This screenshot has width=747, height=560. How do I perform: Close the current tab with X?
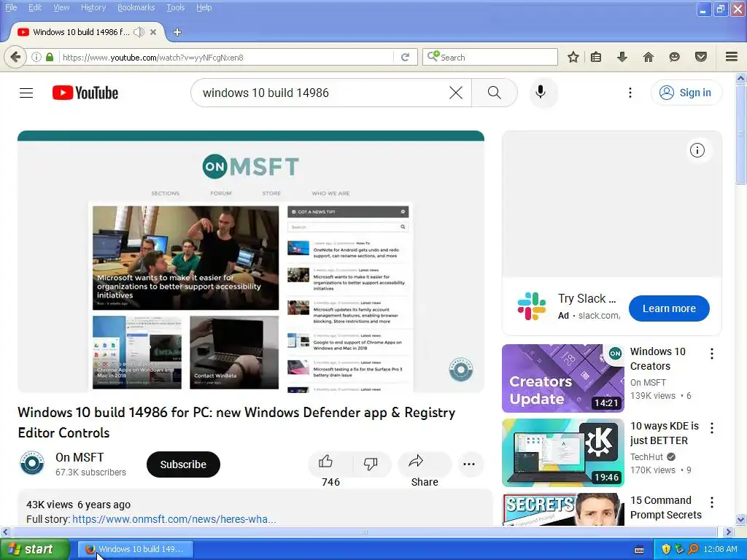tap(153, 32)
